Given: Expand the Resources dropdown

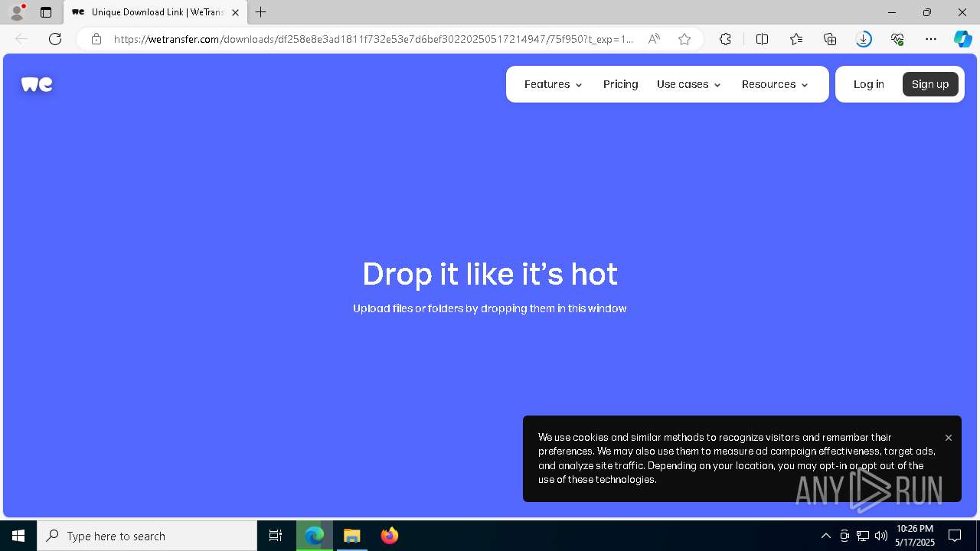Looking at the screenshot, I should click(x=775, y=84).
